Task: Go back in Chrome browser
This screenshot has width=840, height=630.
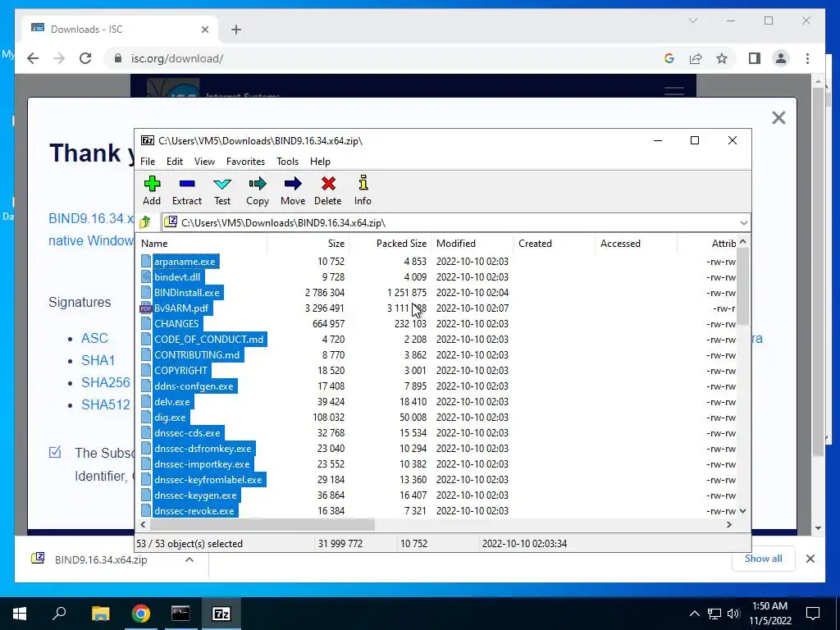Action: 33,58
